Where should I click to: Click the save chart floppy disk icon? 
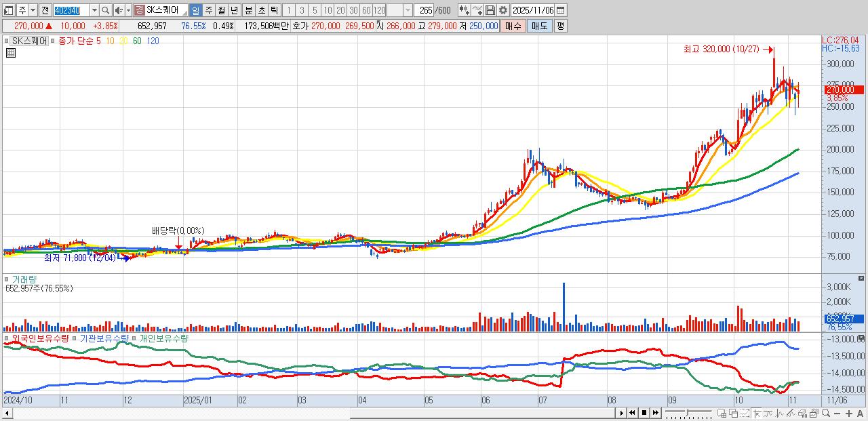[x=490, y=10]
